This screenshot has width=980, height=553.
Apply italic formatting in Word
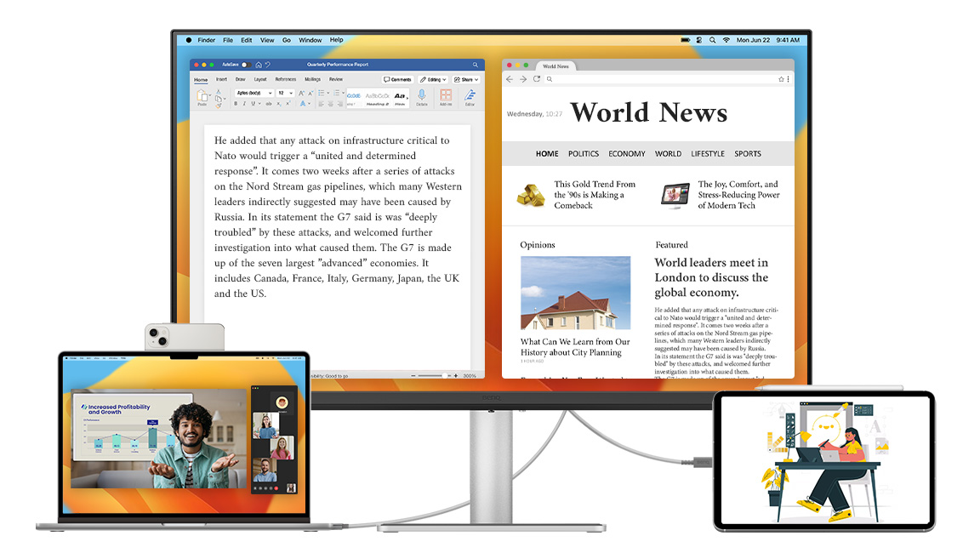pyautogui.click(x=243, y=103)
